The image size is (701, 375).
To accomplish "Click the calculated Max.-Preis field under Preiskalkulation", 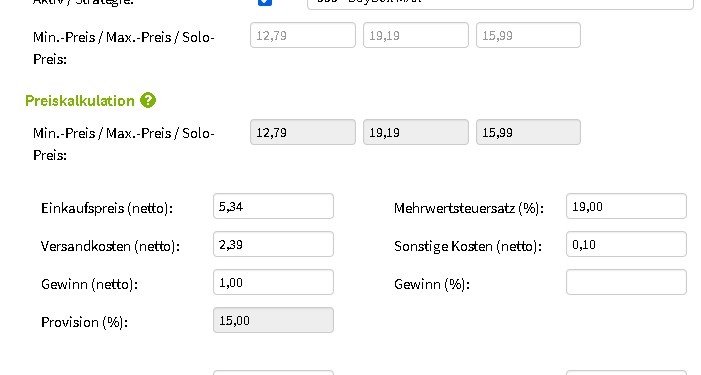I will click(x=416, y=132).
